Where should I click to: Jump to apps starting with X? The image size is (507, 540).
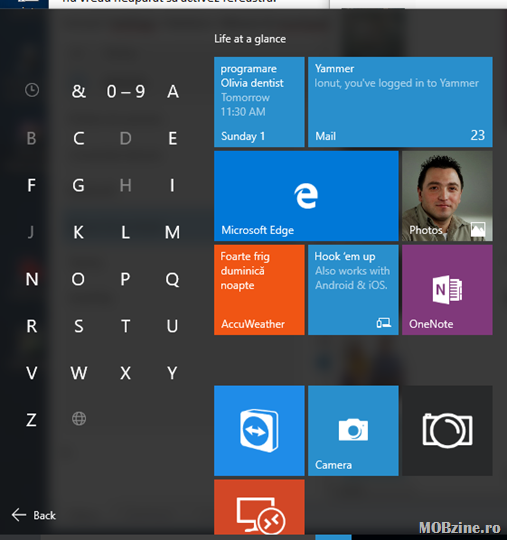(x=125, y=373)
